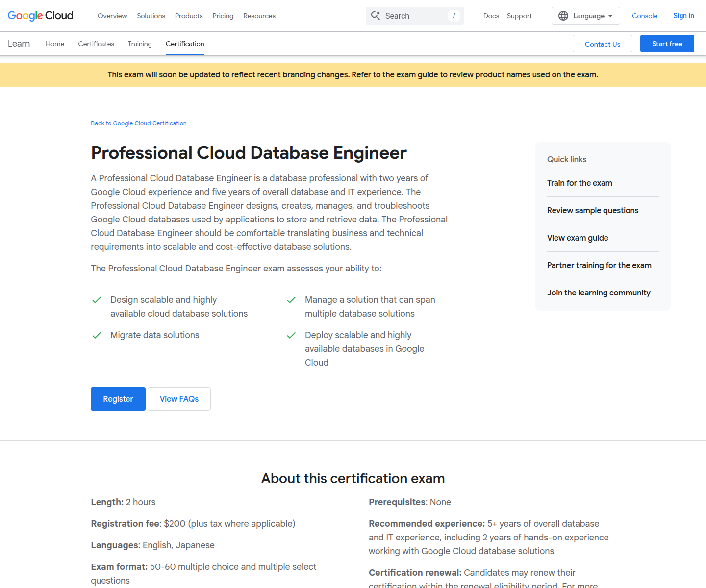Select the Home tab under Learn
This screenshot has height=588, width=706.
tap(55, 44)
